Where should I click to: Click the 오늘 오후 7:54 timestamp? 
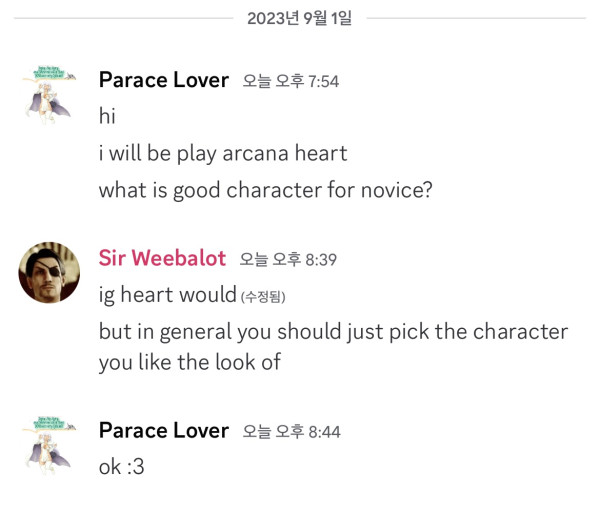tap(291, 81)
